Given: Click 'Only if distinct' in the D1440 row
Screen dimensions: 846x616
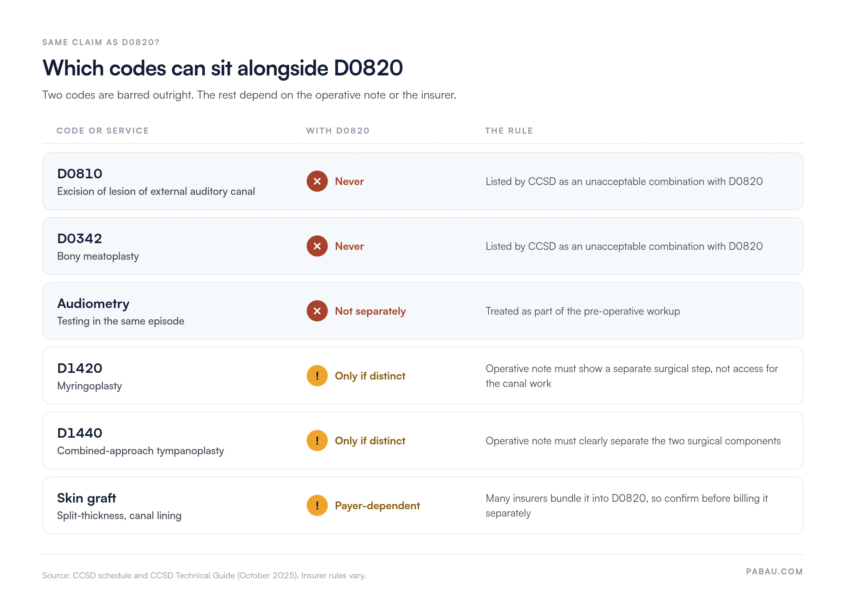Looking at the screenshot, I should 370,441.
